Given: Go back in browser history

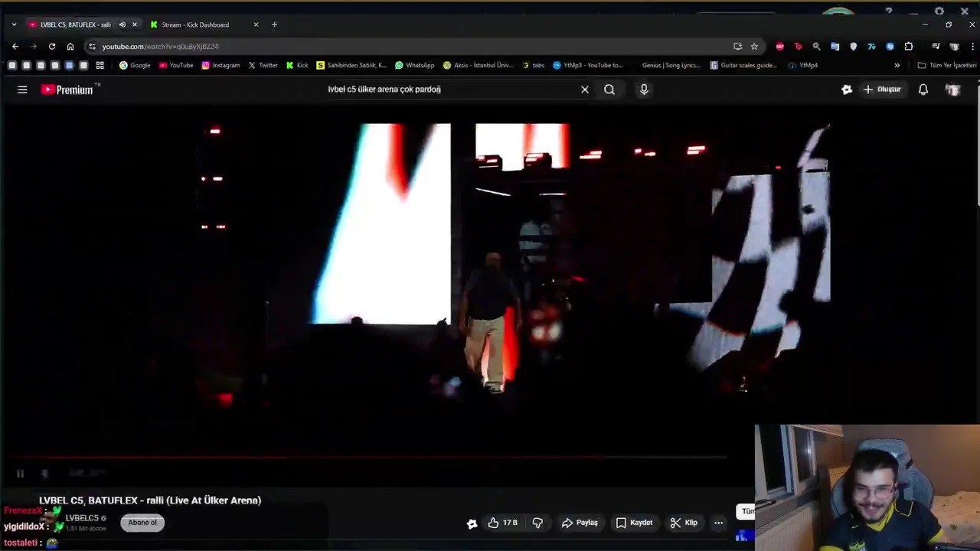Looking at the screenshot, I should (x=15, y=47).
